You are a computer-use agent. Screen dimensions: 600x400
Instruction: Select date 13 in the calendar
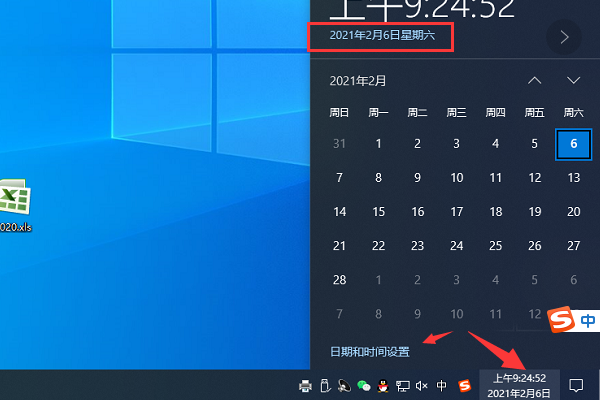573,178
